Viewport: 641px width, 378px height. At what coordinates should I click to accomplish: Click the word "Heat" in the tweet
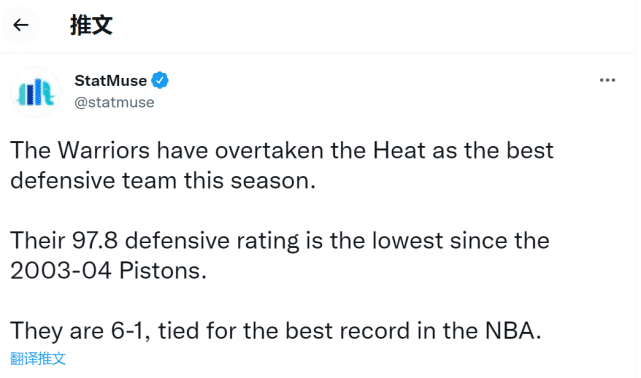tap(399, 150)
